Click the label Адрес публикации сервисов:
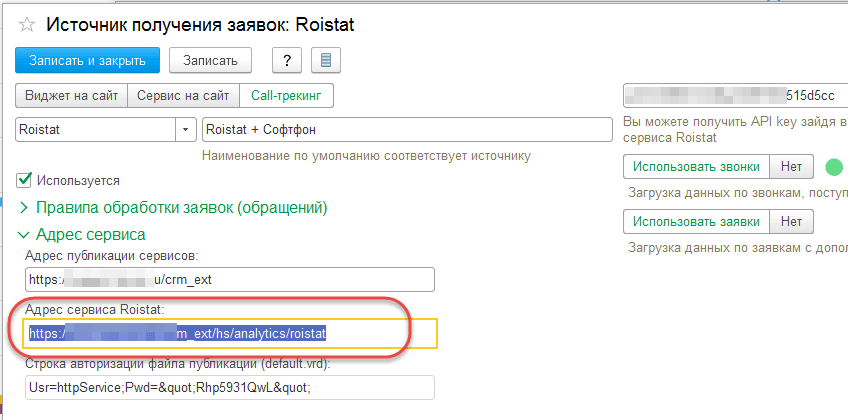 (x=111, y=255)
